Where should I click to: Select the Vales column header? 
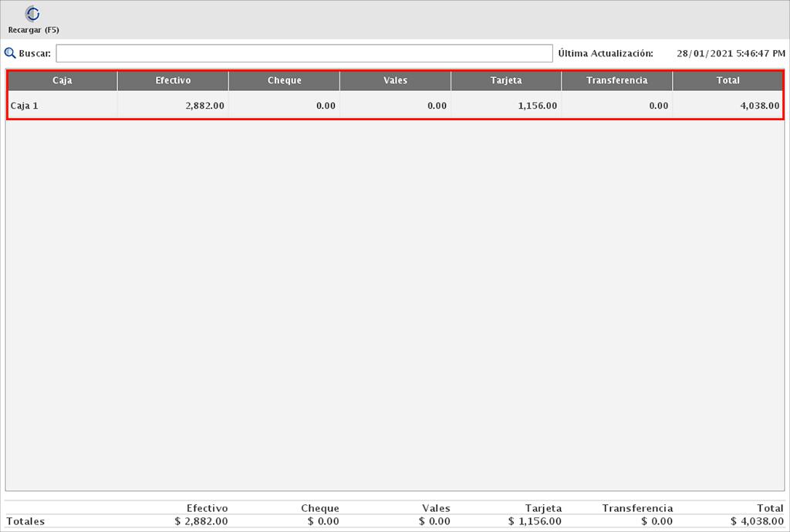(x=395, y=80)
